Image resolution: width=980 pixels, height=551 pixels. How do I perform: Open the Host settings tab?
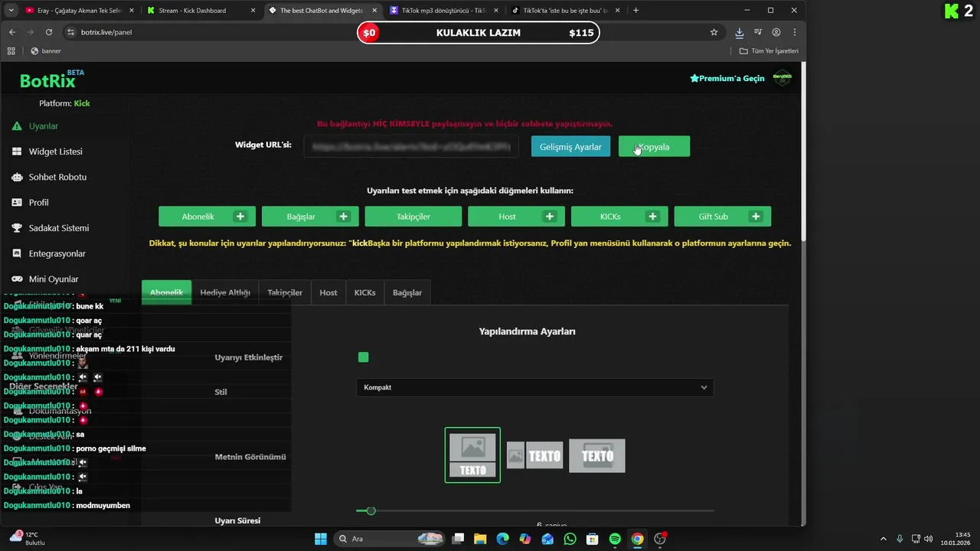[328, 292]
